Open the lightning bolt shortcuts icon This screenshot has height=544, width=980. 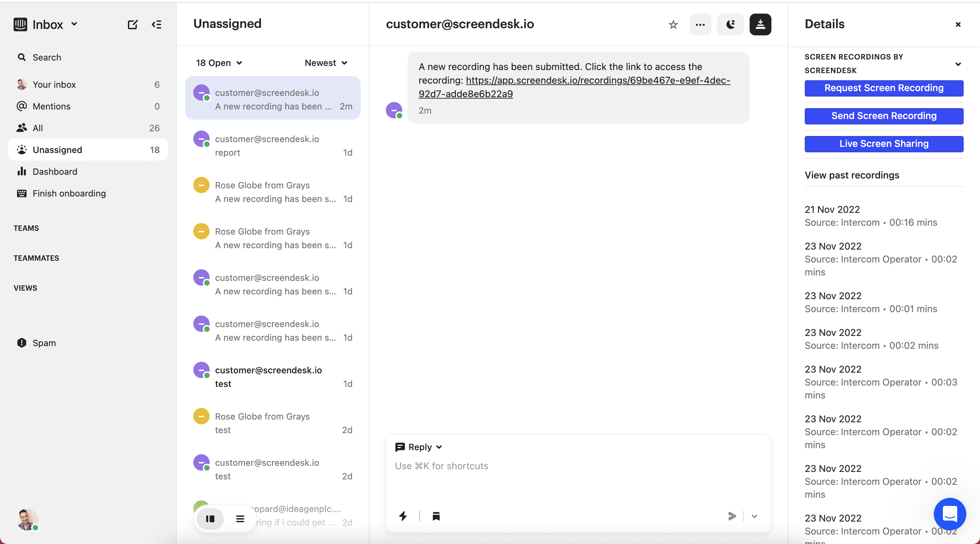403,516
